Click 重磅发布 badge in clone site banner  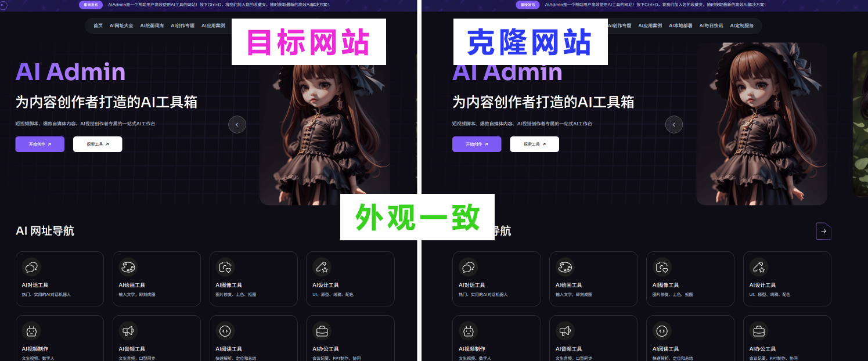click(528, 5)
